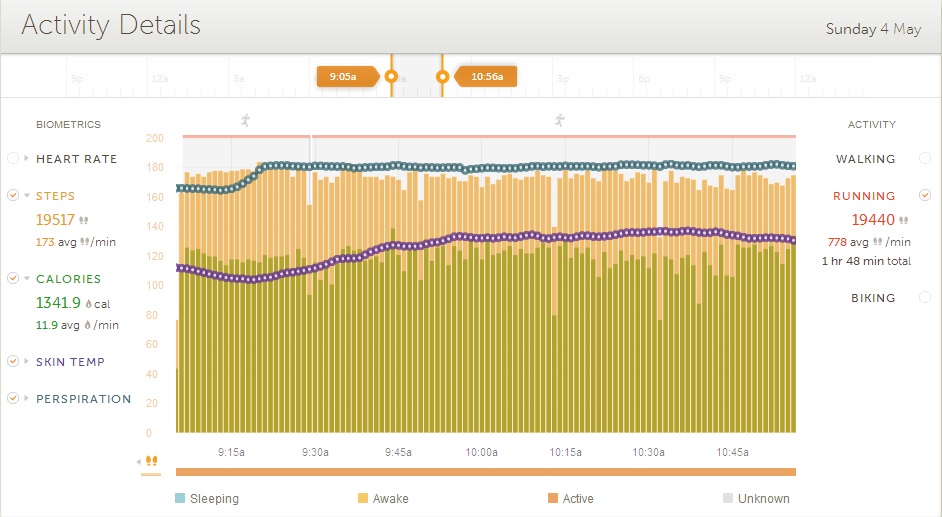This screenshot has height=517, width=942.
Task: Click the Perspiration biometric label
Action: [x=84, y=399]
